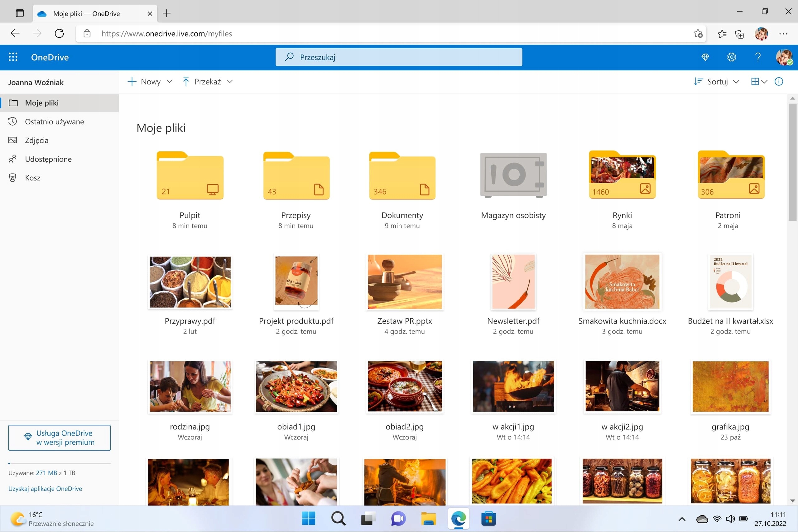Expand the Przekaż upload dropdown
Viewport: 798px width, 532px height.
208,81
